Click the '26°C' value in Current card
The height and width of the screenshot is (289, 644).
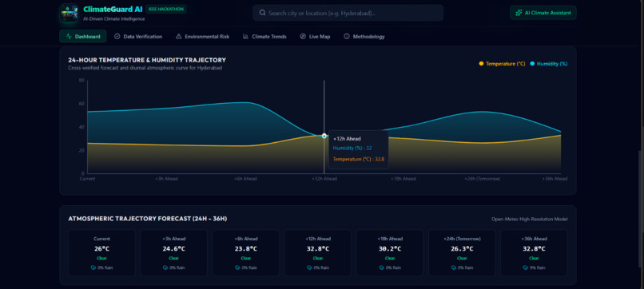[x=101, y=249]
